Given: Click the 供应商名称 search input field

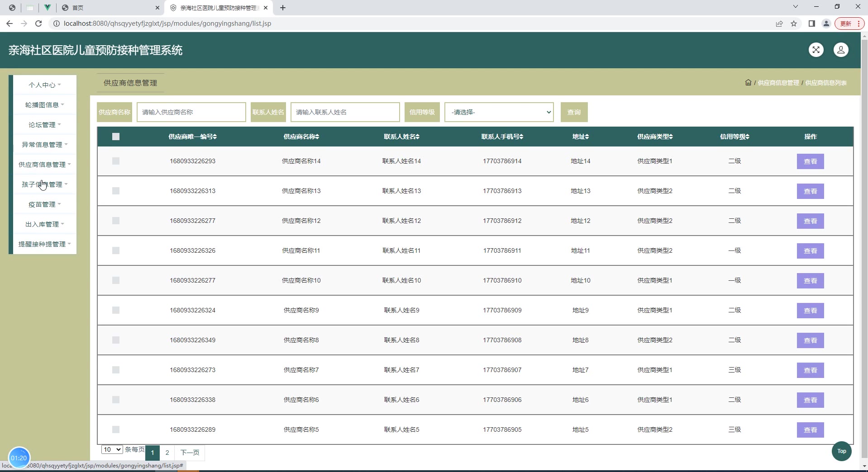Looking at the screenshot, I should click(x=191, y=112).
